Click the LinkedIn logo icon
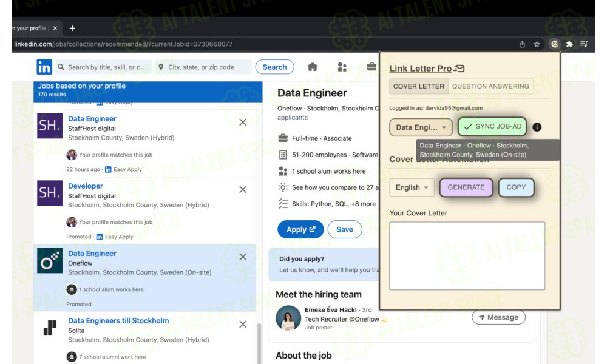This screenshot has width=607, height=364. [x=44, y=67]
